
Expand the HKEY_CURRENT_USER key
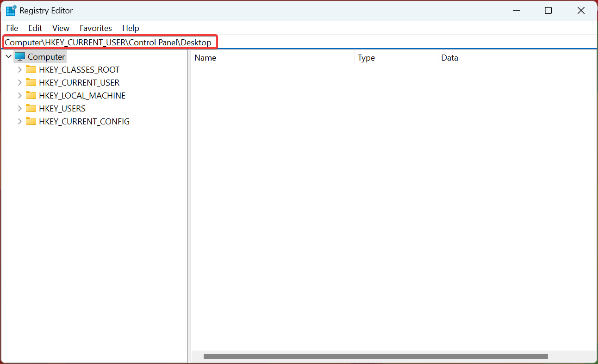click(x=19, y=83)
